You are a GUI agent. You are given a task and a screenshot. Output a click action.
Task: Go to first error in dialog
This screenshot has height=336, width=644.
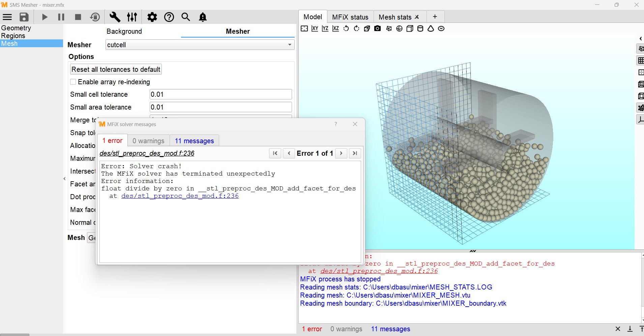275,153
